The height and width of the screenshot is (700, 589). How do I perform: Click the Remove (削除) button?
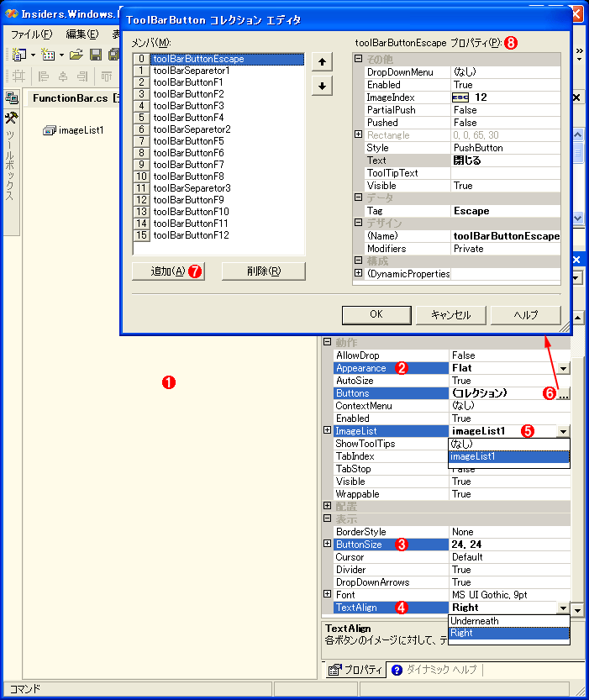(264, 271)
